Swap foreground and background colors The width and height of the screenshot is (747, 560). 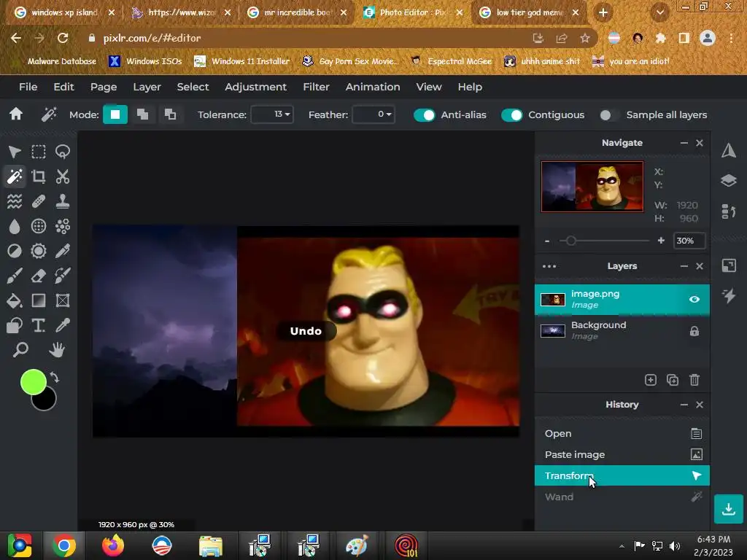click(55, 378)
